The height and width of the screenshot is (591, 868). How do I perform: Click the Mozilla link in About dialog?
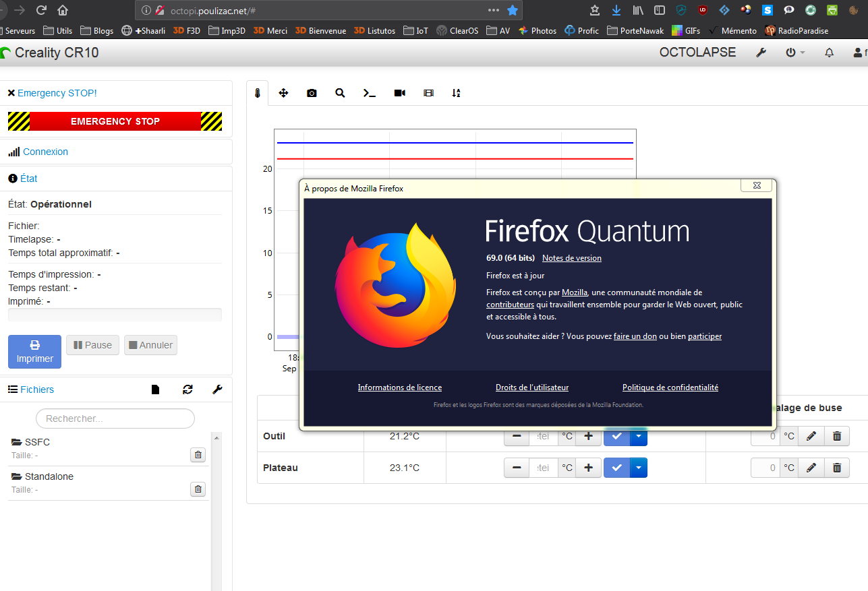tap(575, 292)
